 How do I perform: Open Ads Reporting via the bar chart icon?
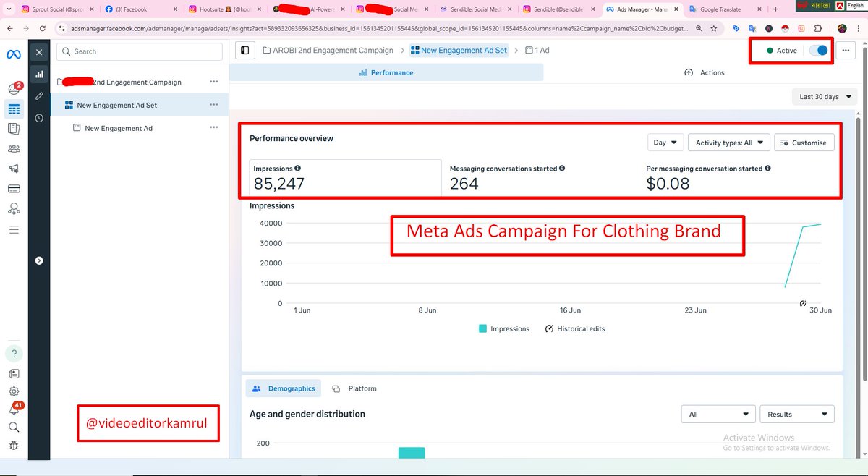click(39, 75)
